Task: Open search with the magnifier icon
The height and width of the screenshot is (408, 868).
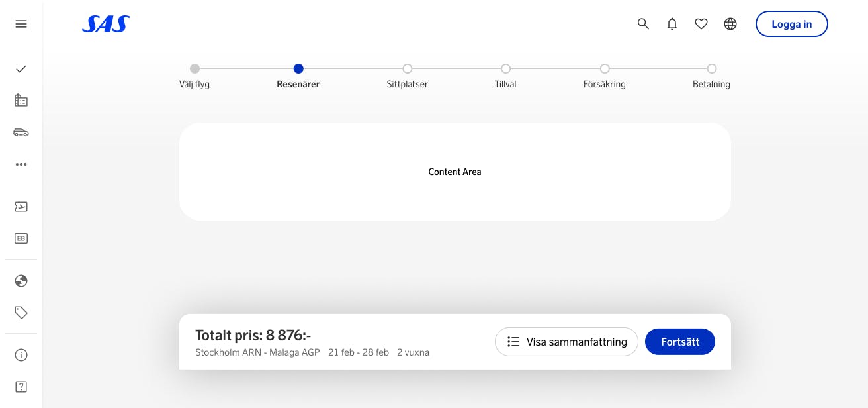Action: click(643, 24)
